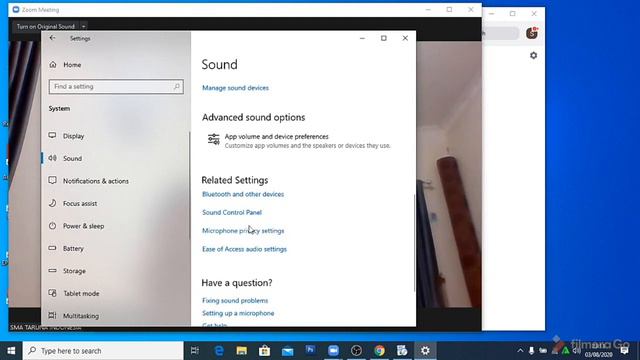Open Fixing sound problems help link
Viewport: 640px width, 360px height.
(235, 300)
